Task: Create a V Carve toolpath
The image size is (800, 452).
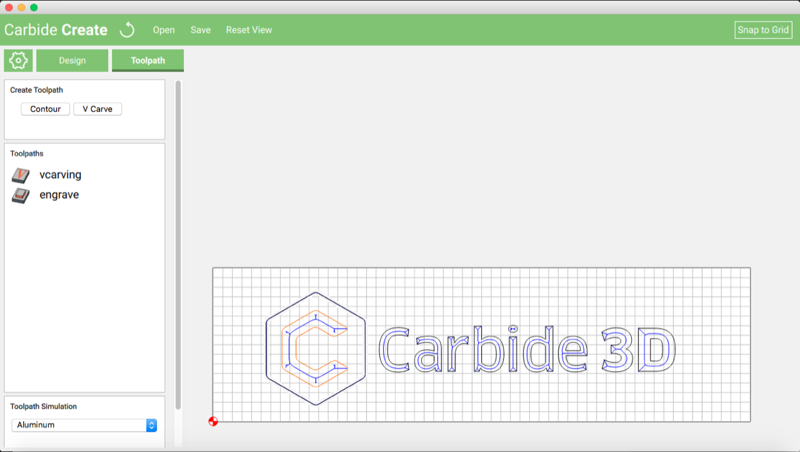Action: pos(97,109)
